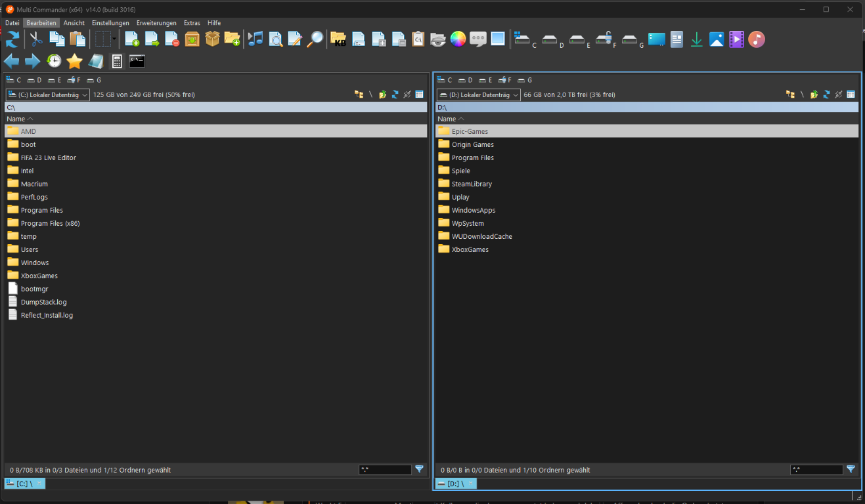The height and width of the screenshot is (504, 865).
Task: Click drive F button above left panel
Action: click(74, 80)
